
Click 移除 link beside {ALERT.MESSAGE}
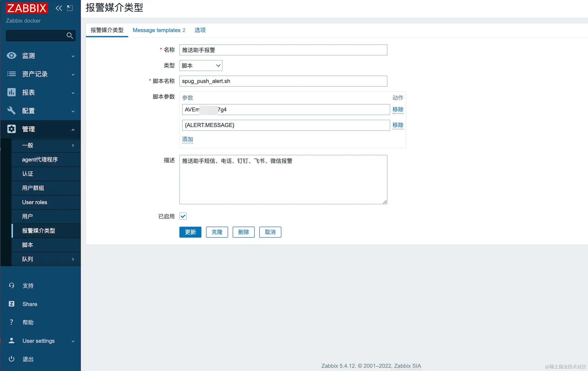click(398, 125)
